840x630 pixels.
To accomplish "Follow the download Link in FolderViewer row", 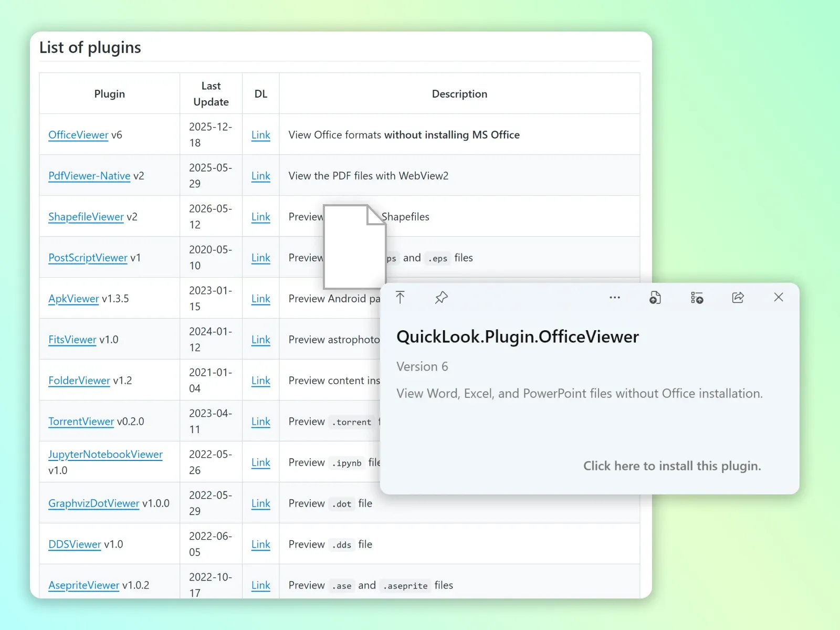I will [261, 381].
